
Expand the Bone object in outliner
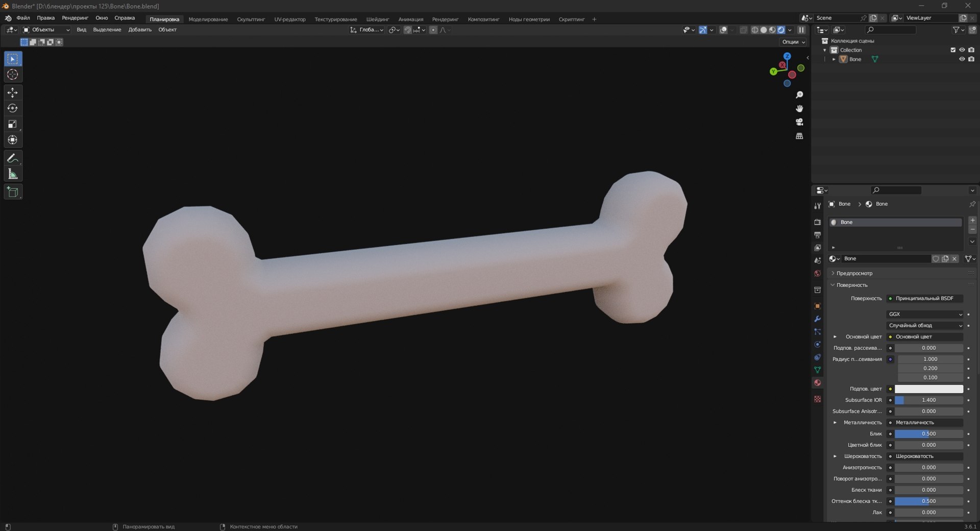(x=834, y=59)
